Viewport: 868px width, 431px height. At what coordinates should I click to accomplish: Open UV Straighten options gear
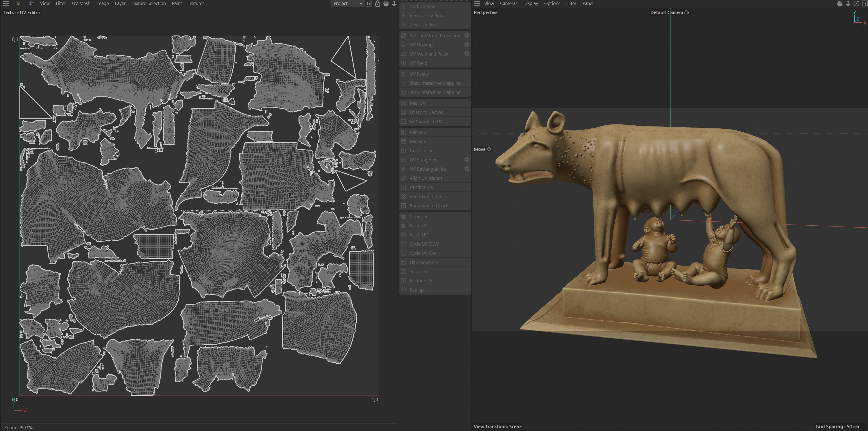(467, 160)
